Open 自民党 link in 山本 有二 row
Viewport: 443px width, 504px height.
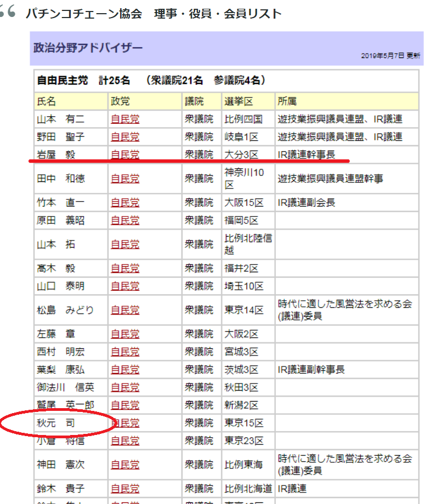pyautogui.click(x=125, y=119)
